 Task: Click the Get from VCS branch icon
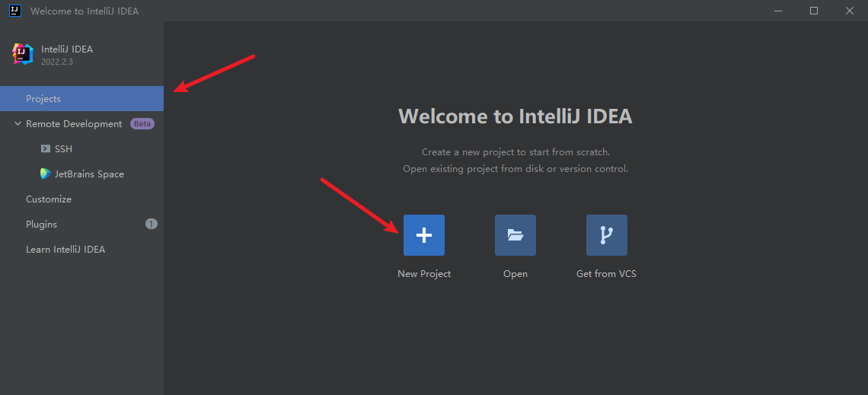(607, 235)
